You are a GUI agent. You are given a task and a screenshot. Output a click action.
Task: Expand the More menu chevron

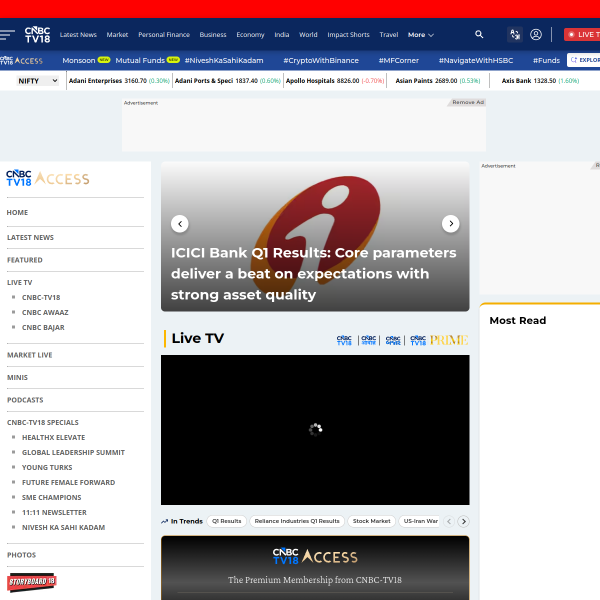431,35
